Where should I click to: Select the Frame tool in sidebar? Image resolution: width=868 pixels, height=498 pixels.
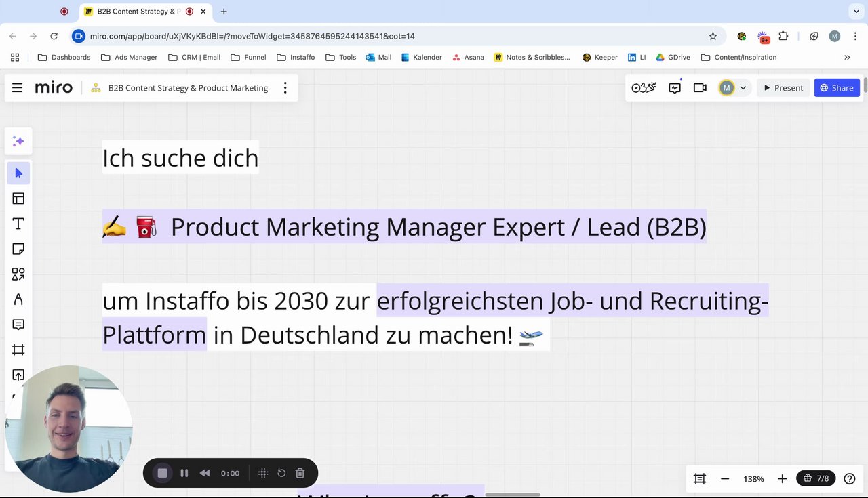point(18,350)
